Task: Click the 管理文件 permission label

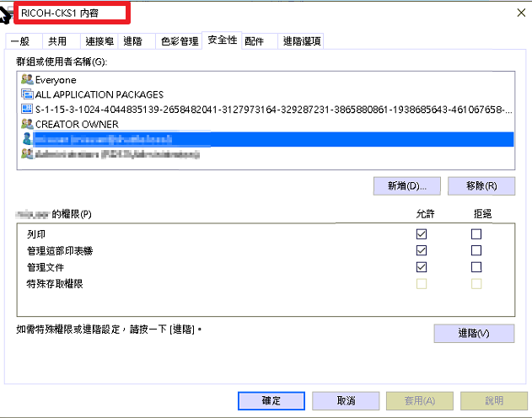Action: coord(46,267)
